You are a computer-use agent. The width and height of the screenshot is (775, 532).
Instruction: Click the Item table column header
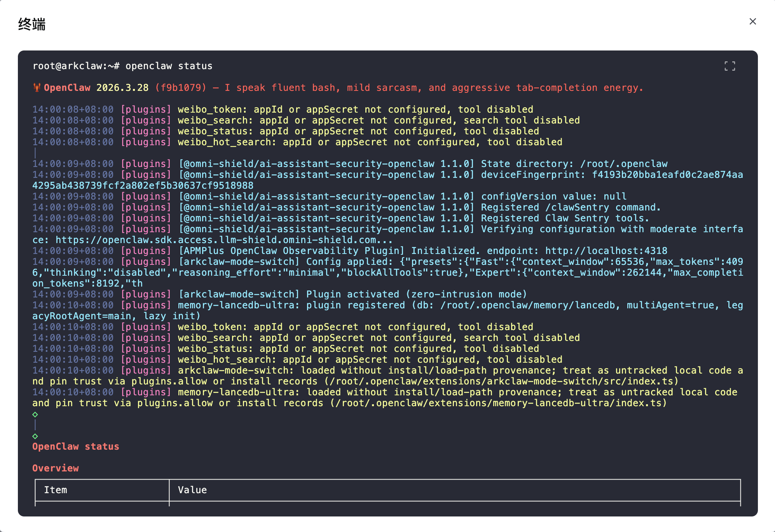coord(55,490)
